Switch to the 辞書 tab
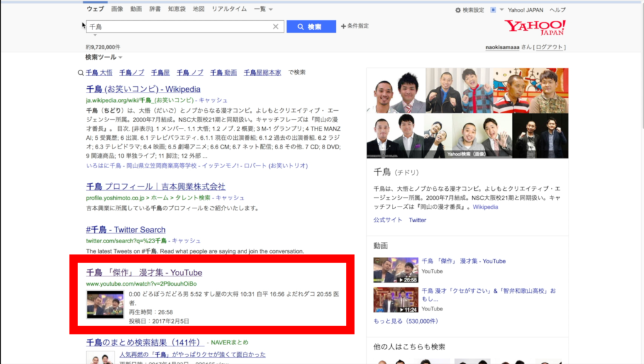This screenshot has height=364, width=644. click(x=155, y=9)
